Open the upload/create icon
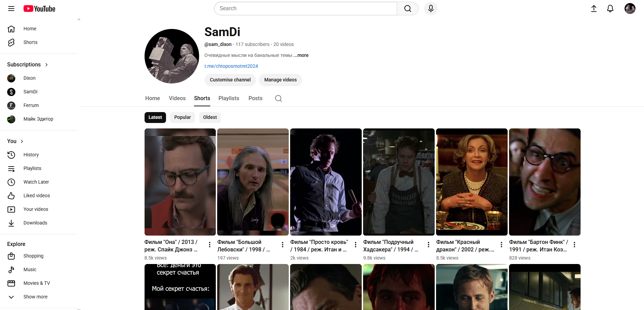 coord(594,9)
